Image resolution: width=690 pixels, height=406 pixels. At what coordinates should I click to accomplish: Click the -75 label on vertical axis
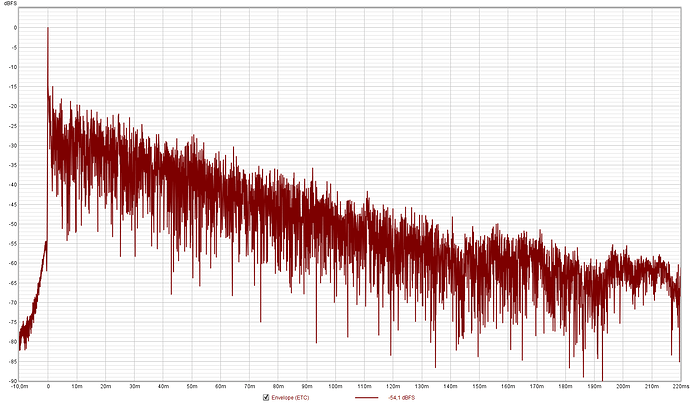pyautogui.click(x=13, y=322)
